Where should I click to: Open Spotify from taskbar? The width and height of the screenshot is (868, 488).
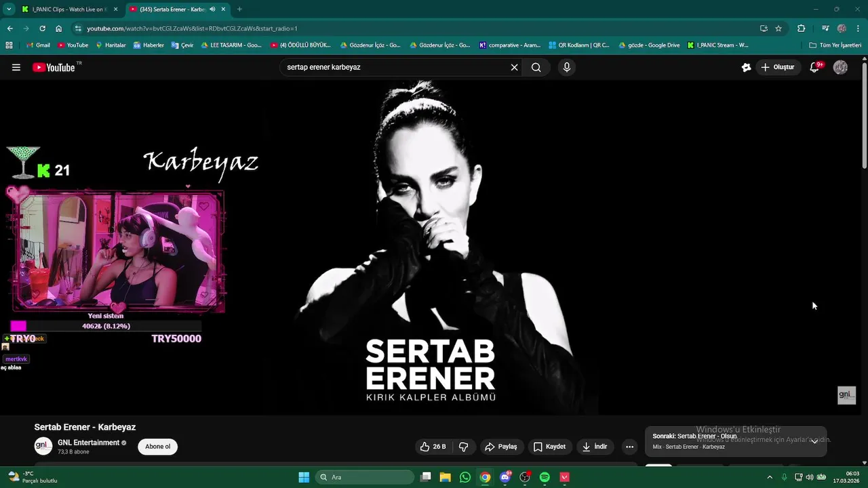point(545,477)
